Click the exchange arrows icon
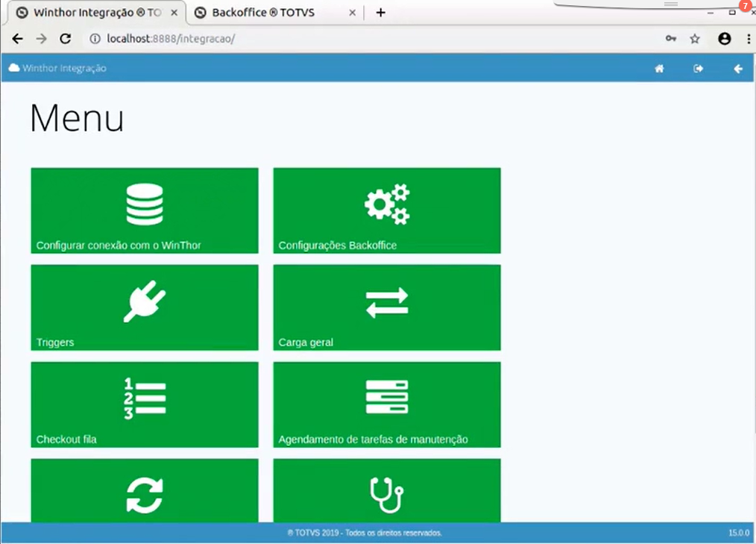756x544 pixels. pyautogui.click(x=387, y=303)
